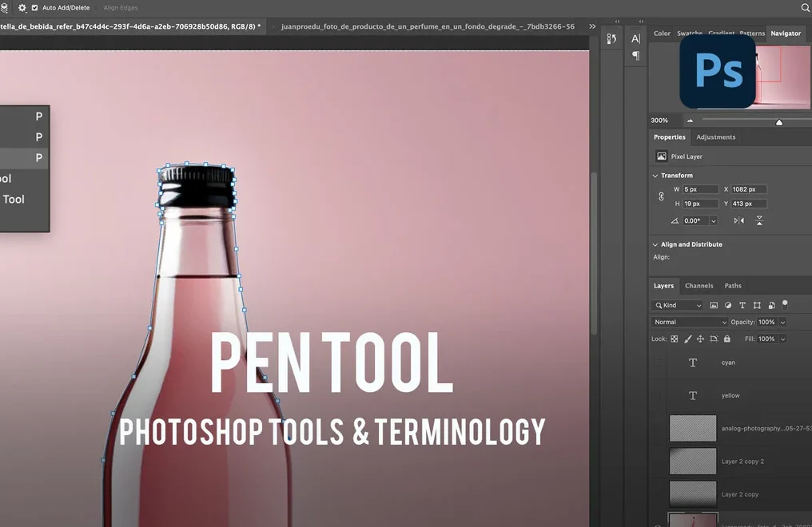Click the flip horizontal icon in Transform
Viewport: 812px width, 527px height.
pyautogui.click(x=739, y=220)
